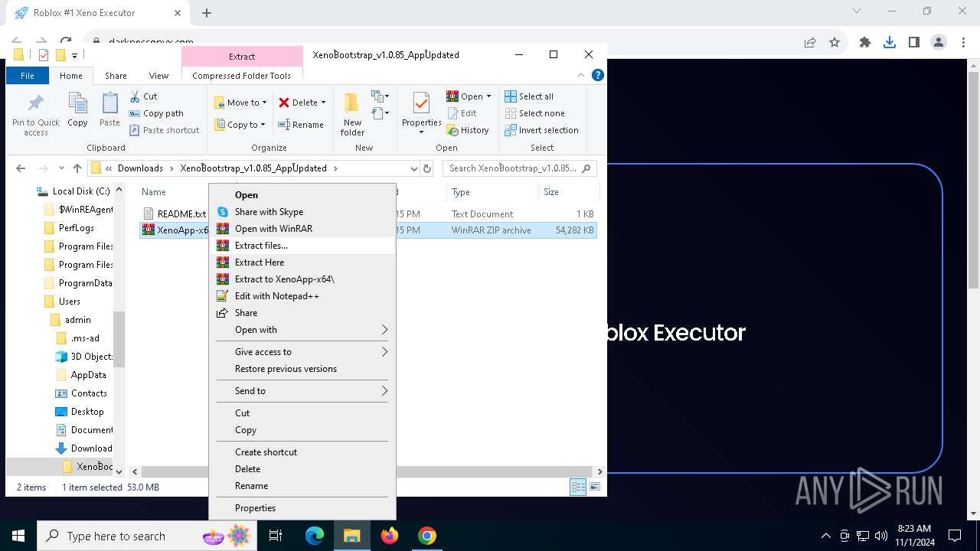Select Open in context menu

click(302, 195)
